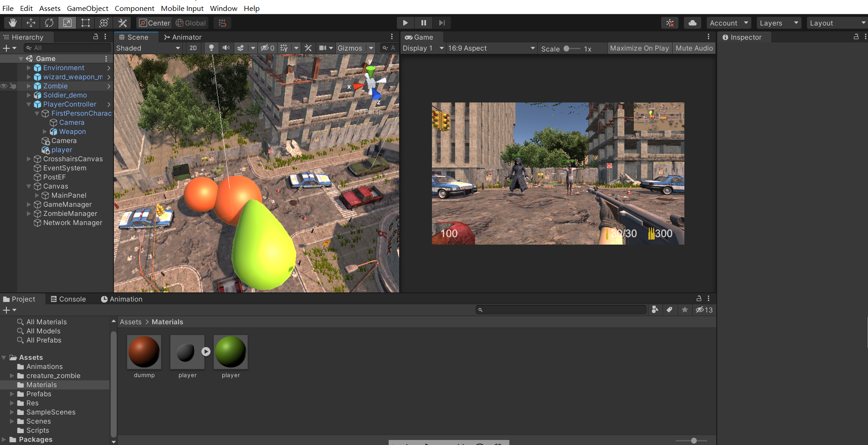Viewport: 868px width, 445px height.
Task: Open the 16:9 Aspect dropdown
Action: 491,48
